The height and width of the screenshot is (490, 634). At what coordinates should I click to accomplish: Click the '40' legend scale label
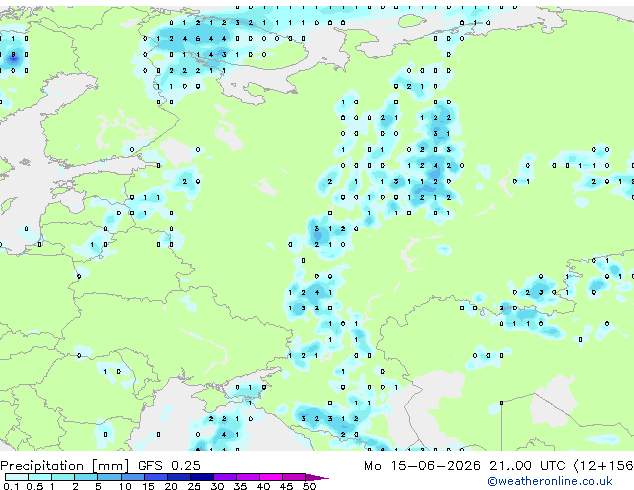[x=263, y=486]
